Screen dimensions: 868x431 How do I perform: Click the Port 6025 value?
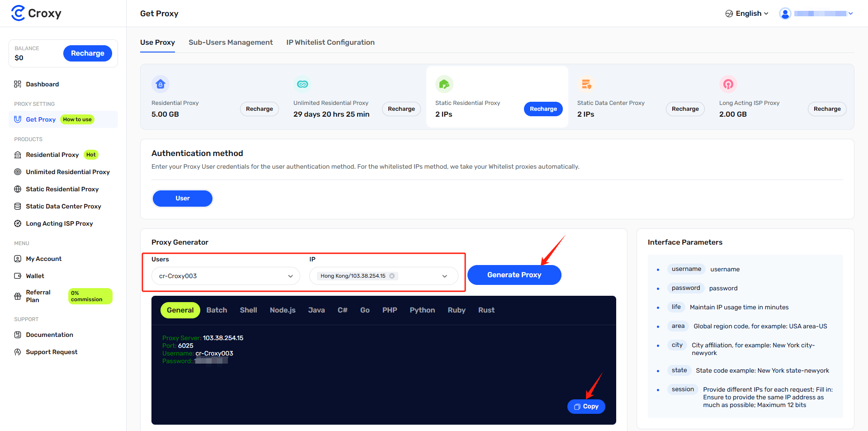tap(185, 346)
